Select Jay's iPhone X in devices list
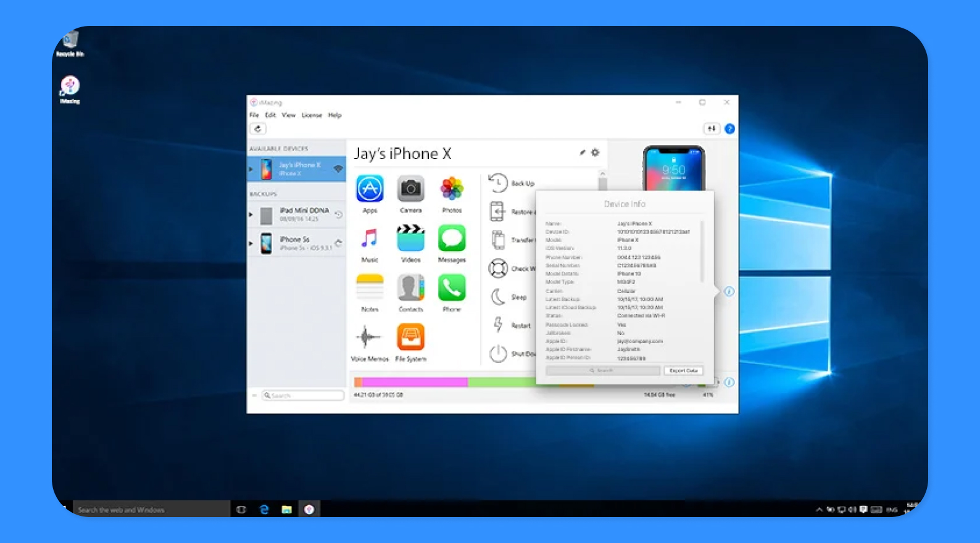Viewport: 980px width, 543px height. 297,169
